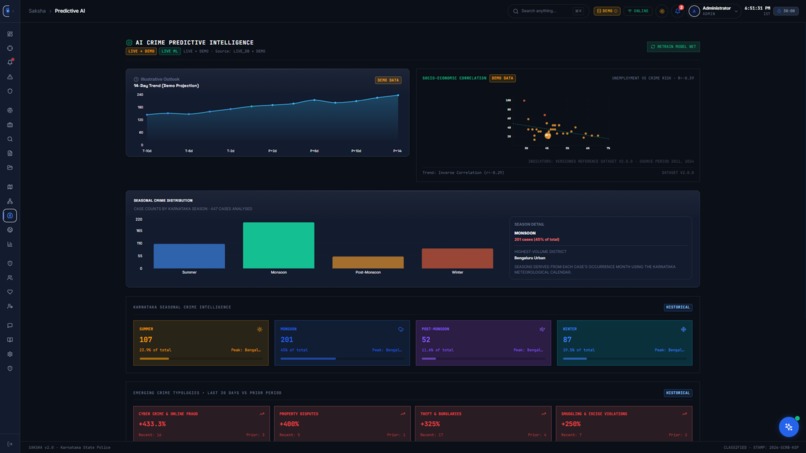Open the briefcase cases sidebar icon
The image size is (806, 453).
point(10,124)
